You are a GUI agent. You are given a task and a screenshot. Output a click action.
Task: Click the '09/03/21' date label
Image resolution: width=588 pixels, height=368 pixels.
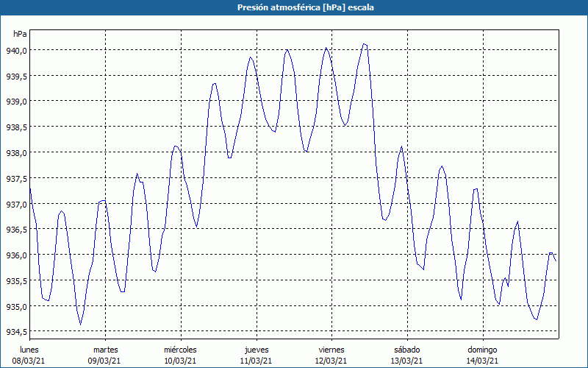point(104,361)
